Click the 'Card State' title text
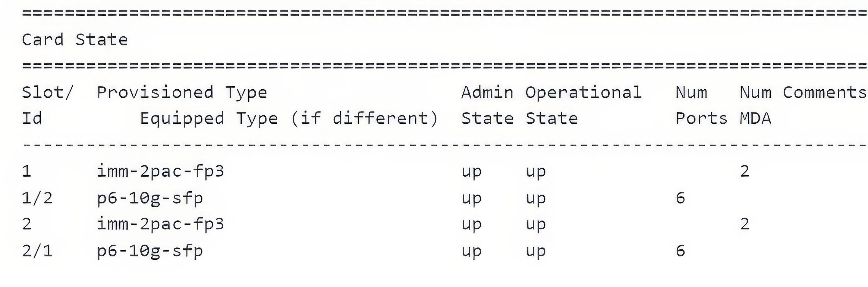The height and width of the screenshot is (287, 868). (x=75, y=40)
